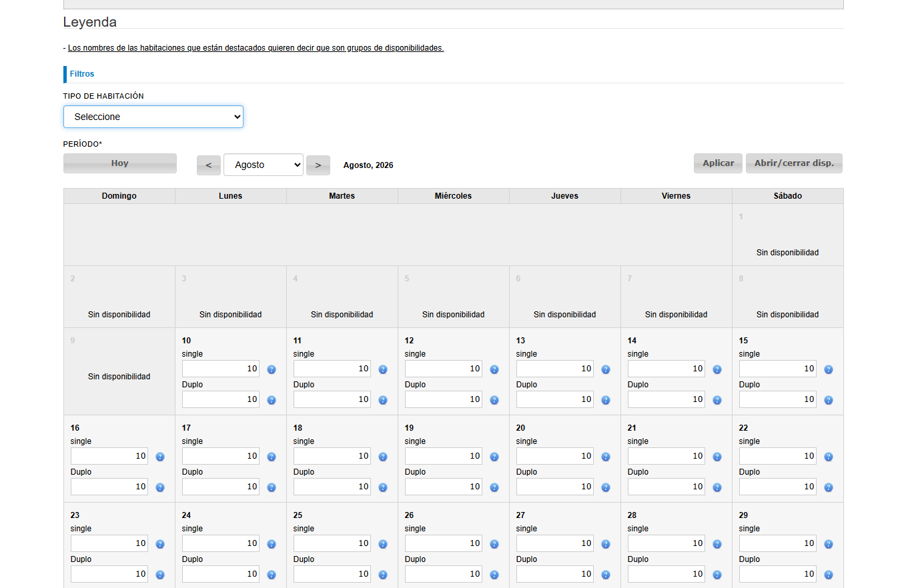This screenshot has width=924, height=588.
Task: Click help icon for single on day 16
Action: pos(160,457)
